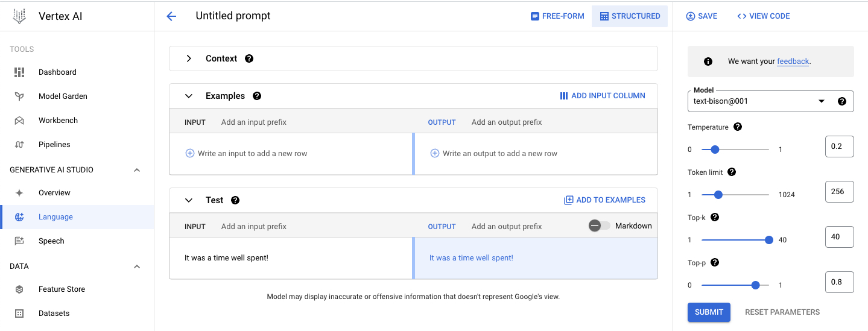Click the Temperature slider handle

tap(715, 150)
